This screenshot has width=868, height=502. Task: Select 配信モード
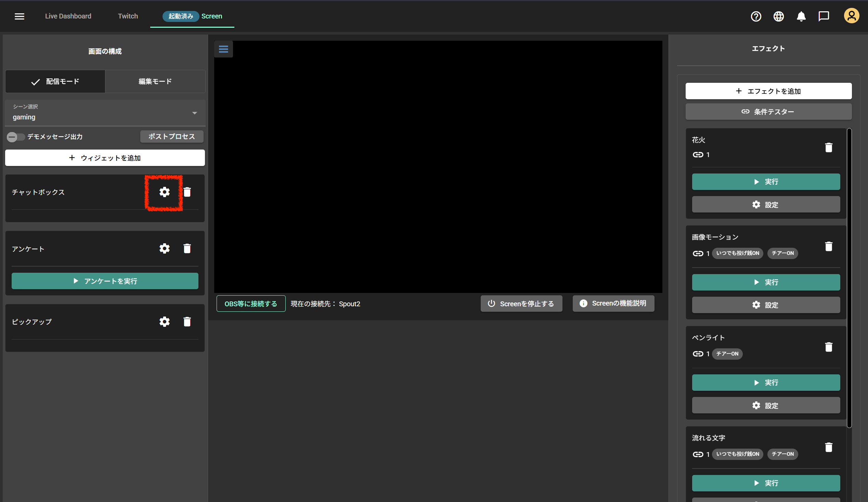click(55, 81)
